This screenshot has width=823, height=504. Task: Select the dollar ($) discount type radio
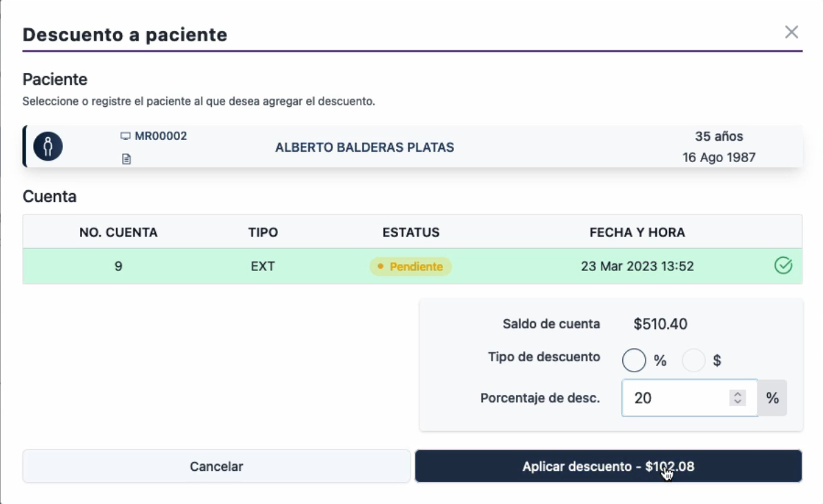click(693, 360)
